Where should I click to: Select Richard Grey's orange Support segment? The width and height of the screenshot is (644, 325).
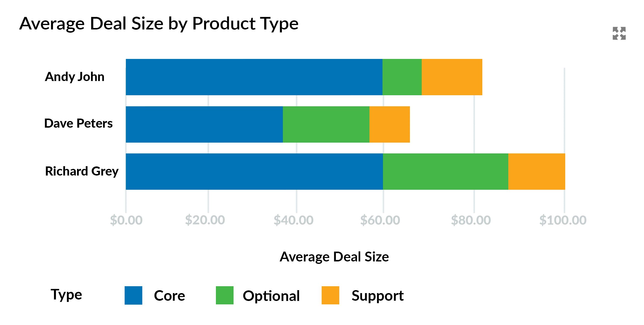coord(537,172)
